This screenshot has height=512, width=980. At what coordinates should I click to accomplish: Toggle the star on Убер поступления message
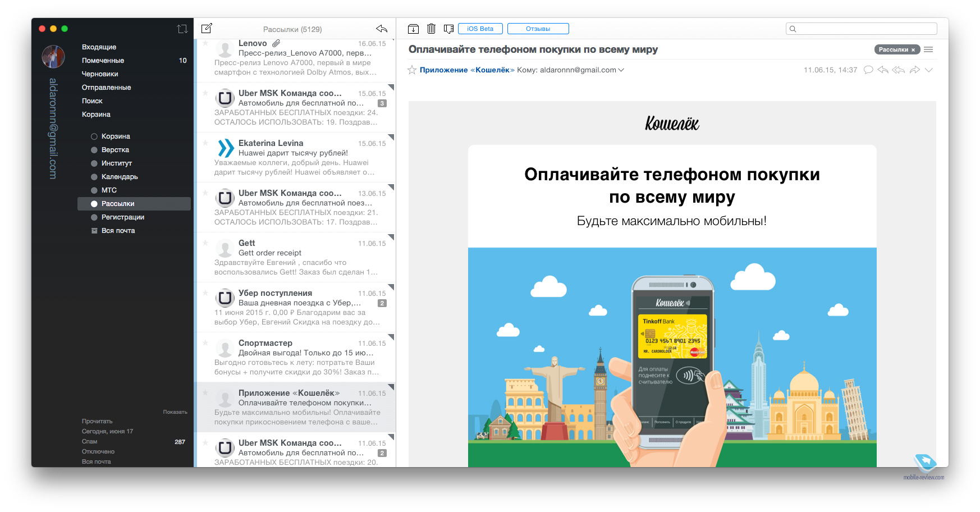click(x=205, y=293)
